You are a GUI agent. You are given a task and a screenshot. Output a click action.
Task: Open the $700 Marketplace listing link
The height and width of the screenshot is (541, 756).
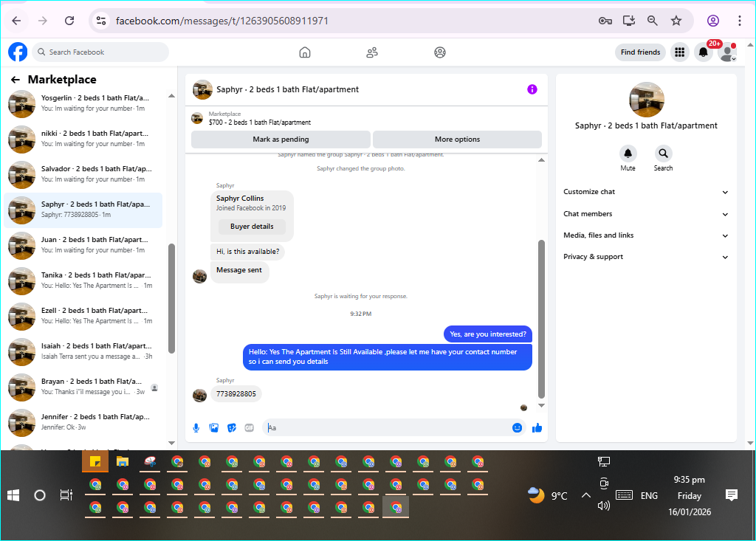[x=260, y=123]
